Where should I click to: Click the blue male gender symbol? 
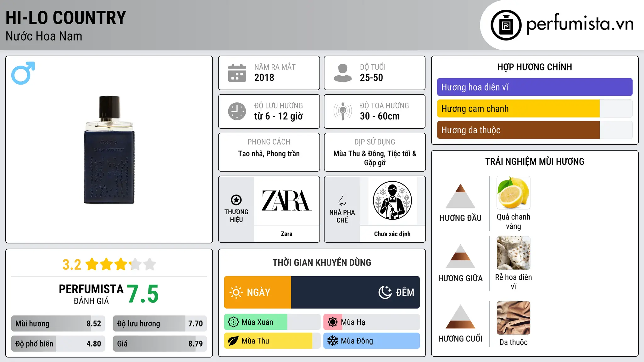(23, 73)
